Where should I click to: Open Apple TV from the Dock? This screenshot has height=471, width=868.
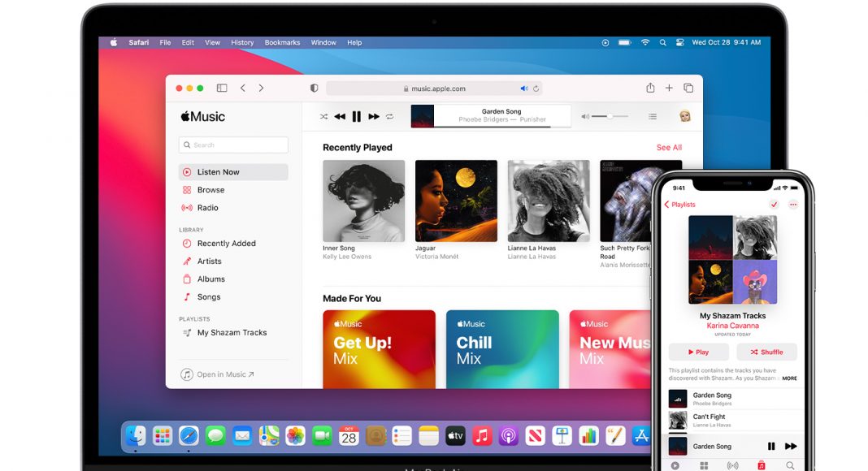click(455, 436)
